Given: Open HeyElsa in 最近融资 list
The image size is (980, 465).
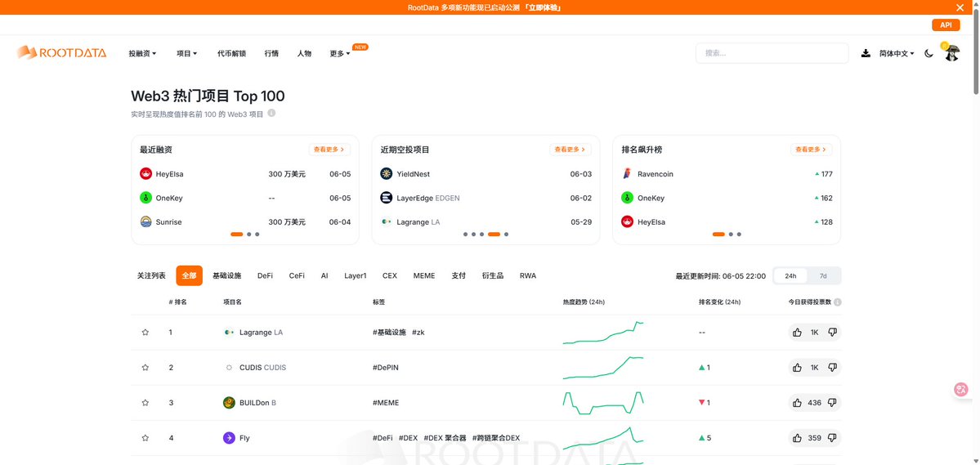Looking at the screenshot, I should pos(169,174).
